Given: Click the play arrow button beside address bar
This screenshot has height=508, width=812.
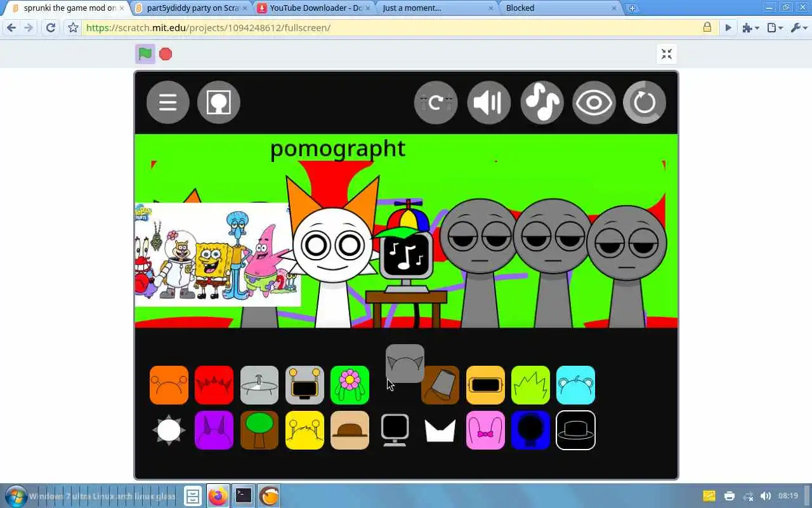Looking at the screenshot, I should tap(728, 28).
